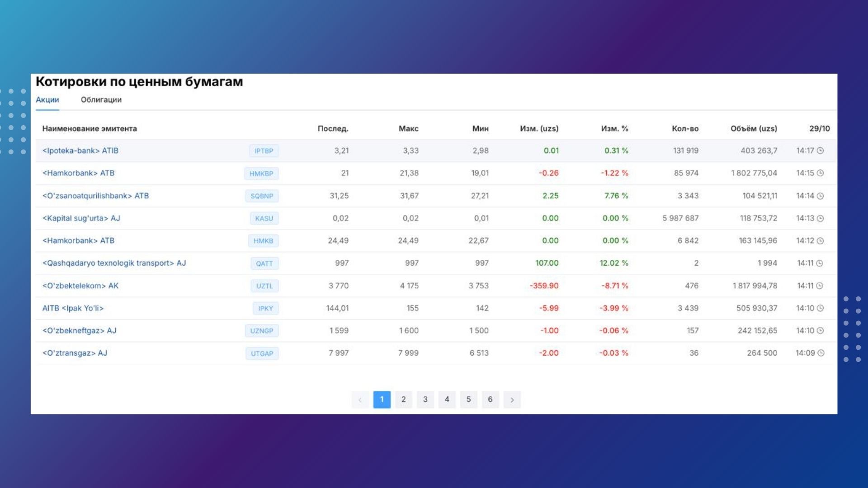The height and width of the screenshot is (488, 868).
Task: Open the AITB <Ipak Yo'li> link
Action: click(x=73, y=308)
